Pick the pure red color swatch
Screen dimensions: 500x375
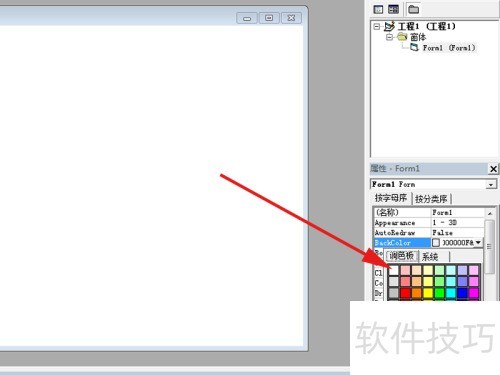(x=405, y=293)
